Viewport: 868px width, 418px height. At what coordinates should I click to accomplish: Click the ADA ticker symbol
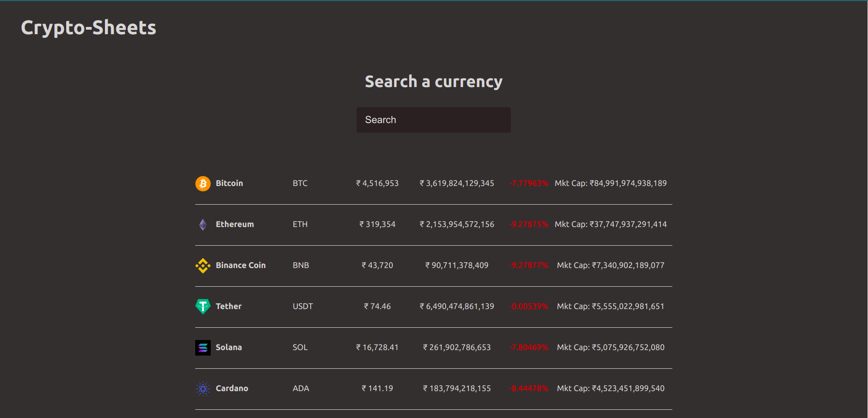(x=301, y=388)
